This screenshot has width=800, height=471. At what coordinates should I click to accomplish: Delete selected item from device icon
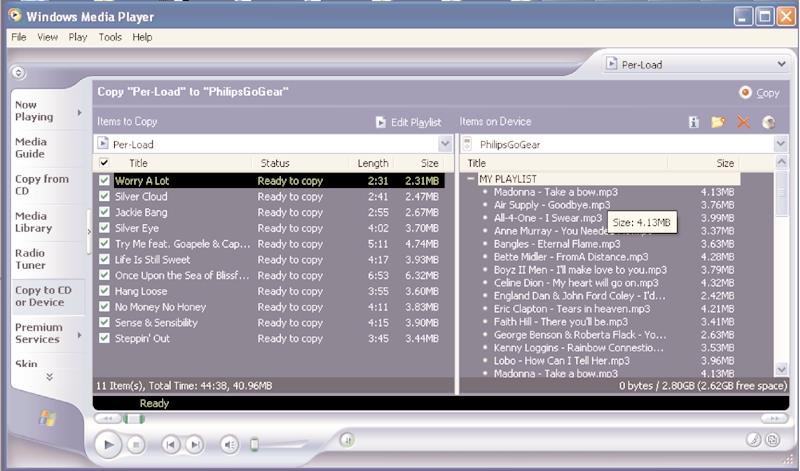pos(743,122)
